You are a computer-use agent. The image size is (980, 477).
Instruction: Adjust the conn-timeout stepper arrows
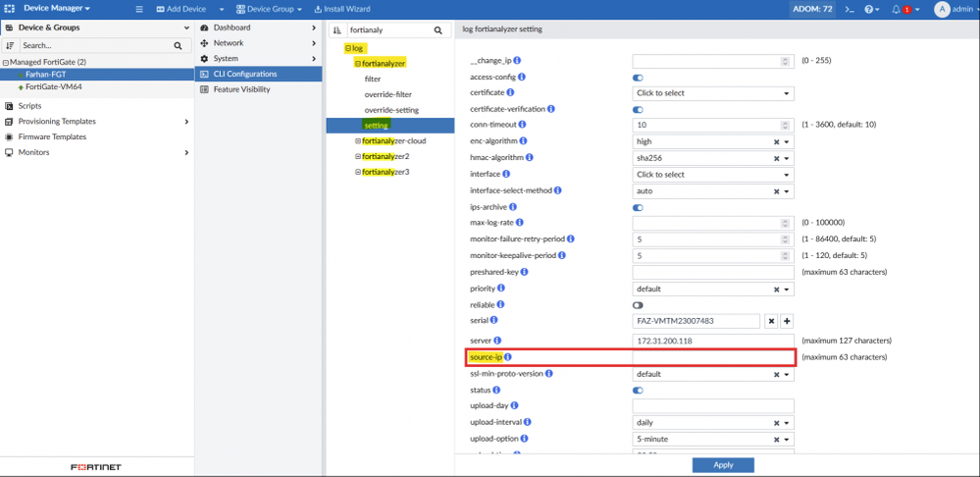coord(785,126)
